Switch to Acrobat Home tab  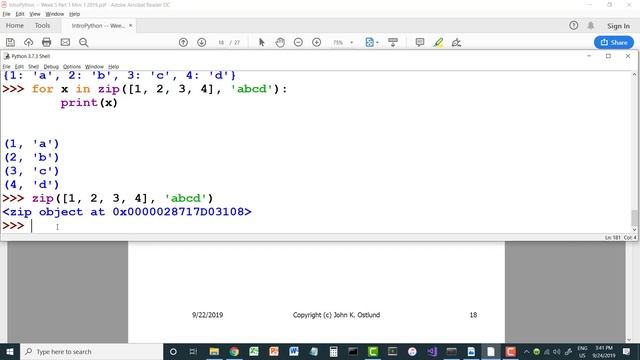15,25
